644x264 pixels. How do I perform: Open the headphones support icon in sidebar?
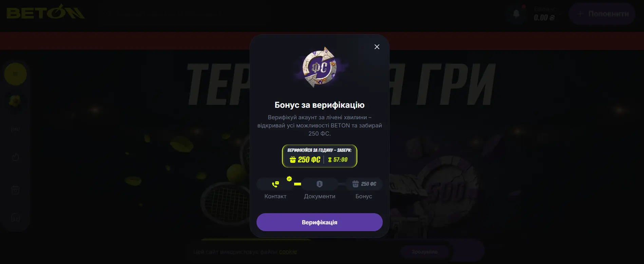(15, 218)
